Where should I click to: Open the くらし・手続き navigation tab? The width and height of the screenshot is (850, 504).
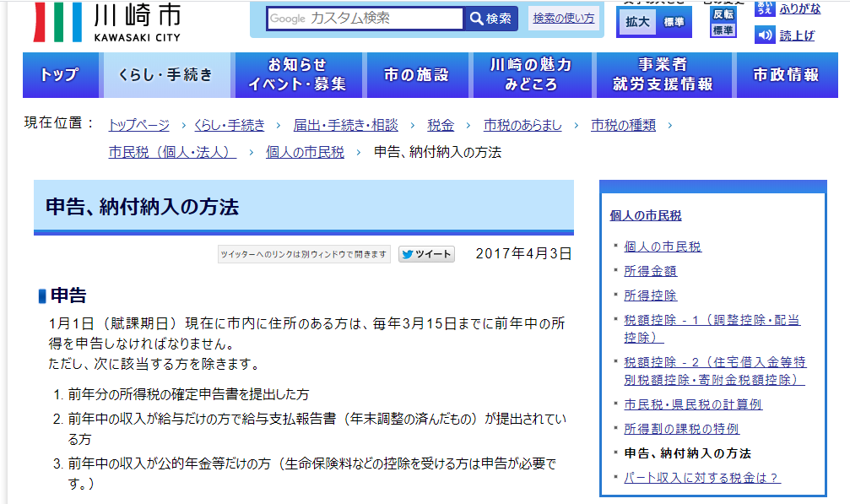167,75
